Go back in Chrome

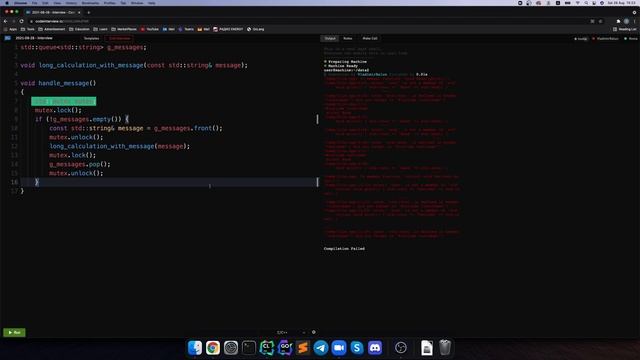tap(5, 21)
